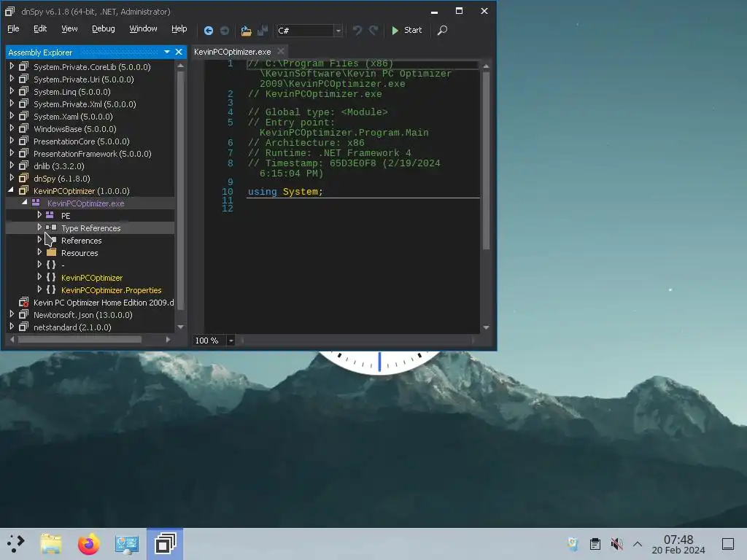Click the Newtonsoft.Json assembly icon
The height and width of the screenshot is (560, 747).
pyautogui.click(x=23, y=314)
